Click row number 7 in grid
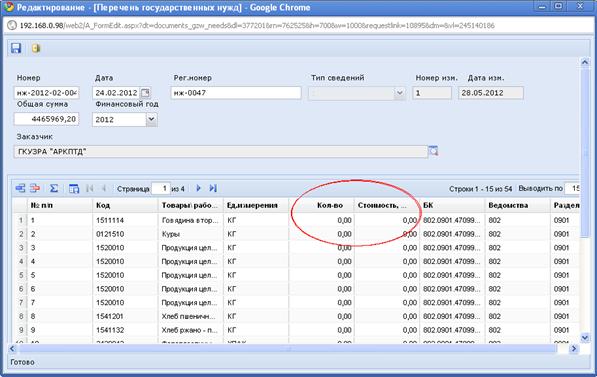The image size is (597, 377). [21, 302]
